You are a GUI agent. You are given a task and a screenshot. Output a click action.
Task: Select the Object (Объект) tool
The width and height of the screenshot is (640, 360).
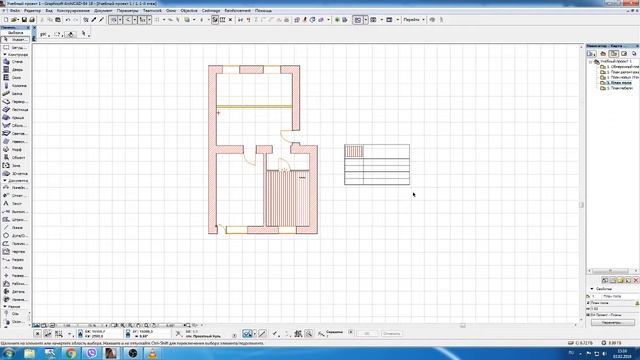click(15, 158)
